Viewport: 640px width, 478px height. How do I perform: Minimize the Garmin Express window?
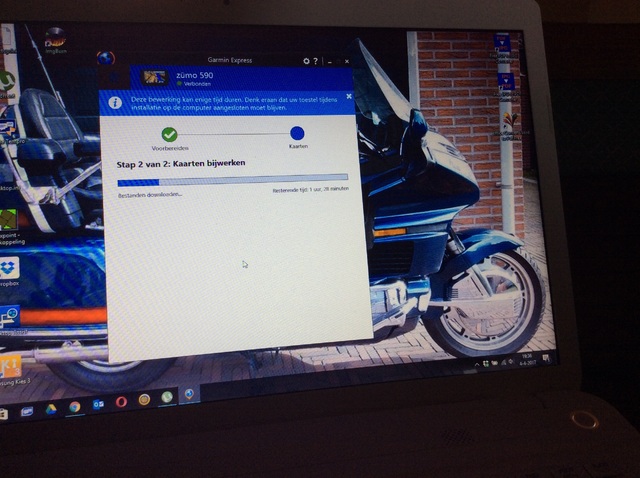coord(329,62)
